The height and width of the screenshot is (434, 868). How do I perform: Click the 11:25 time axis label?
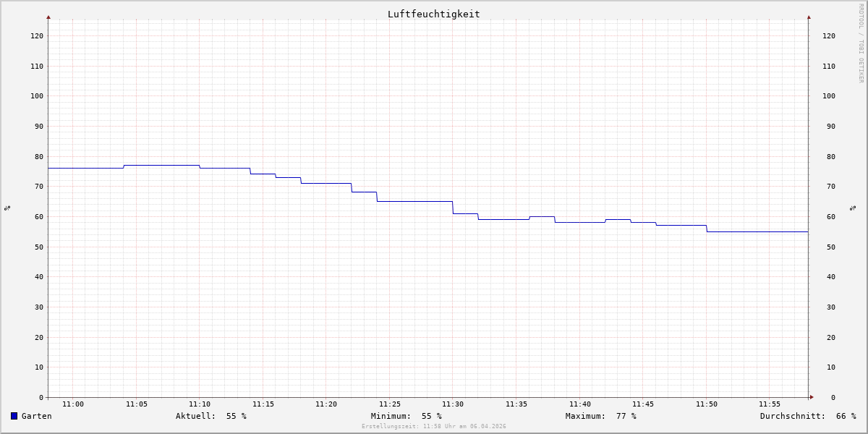click(x=390, y=404)
